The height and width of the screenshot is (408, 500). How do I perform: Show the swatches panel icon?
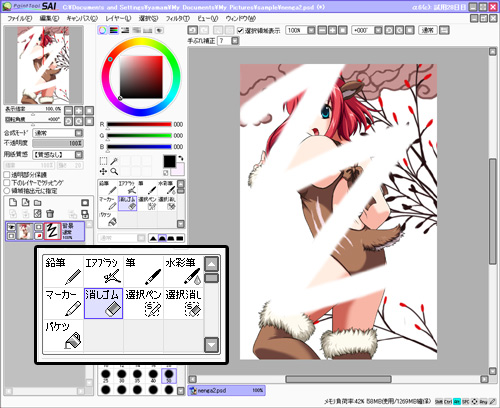[x=148, y=30]
